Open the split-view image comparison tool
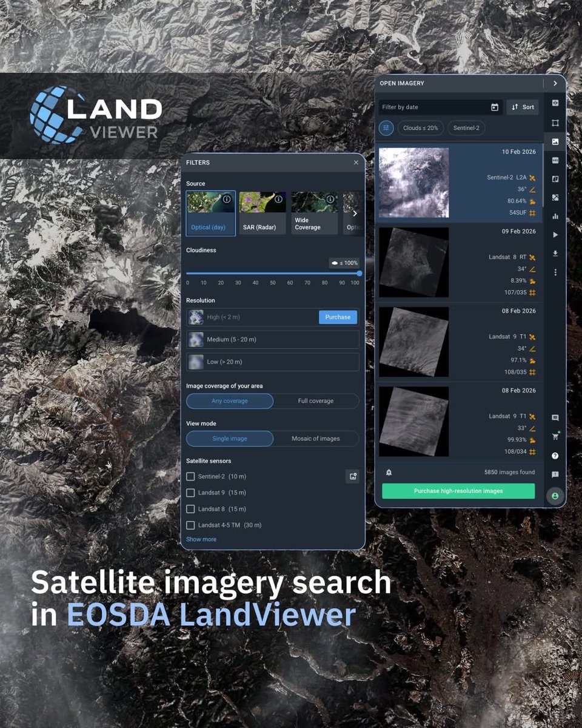This screenshot has width=582, height=728. click(x=555, y=179)
